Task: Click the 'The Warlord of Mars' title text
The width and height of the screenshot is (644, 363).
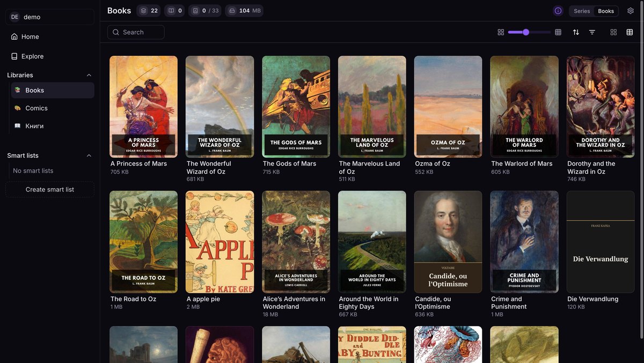Action: click(x=522, y=164)
